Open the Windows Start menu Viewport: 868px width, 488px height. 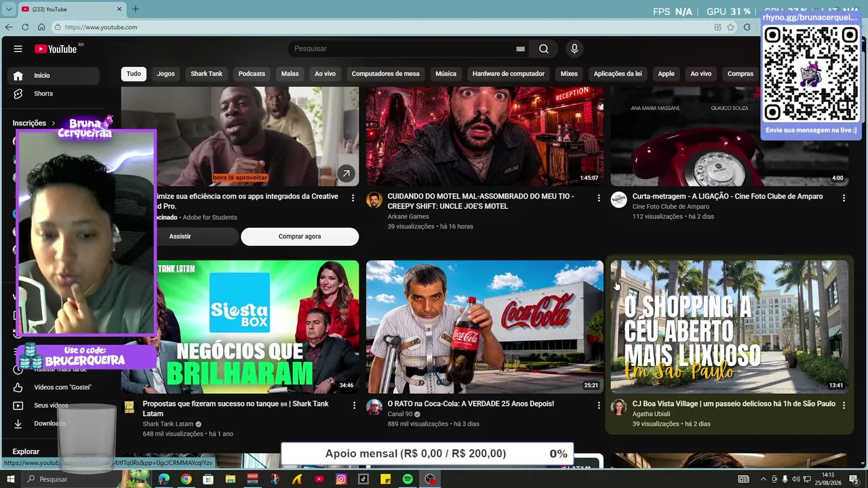[10, 479]
